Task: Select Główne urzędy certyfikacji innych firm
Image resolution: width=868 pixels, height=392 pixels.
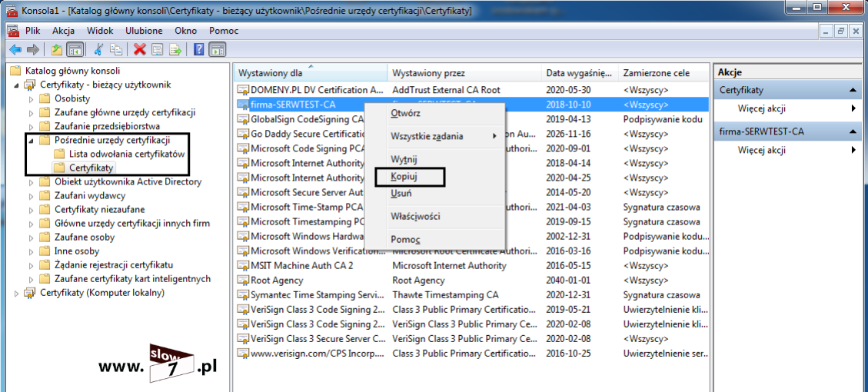Action: click(132, 223)
